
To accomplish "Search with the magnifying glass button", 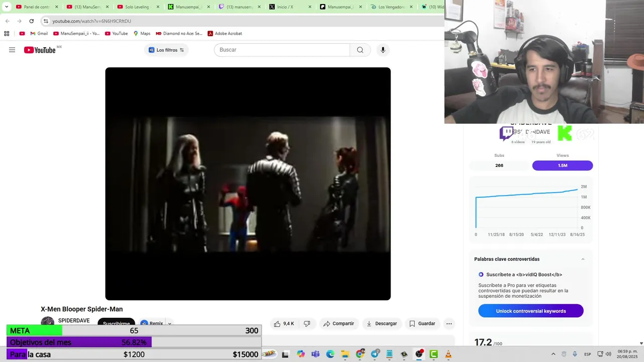I will point(360,50).
